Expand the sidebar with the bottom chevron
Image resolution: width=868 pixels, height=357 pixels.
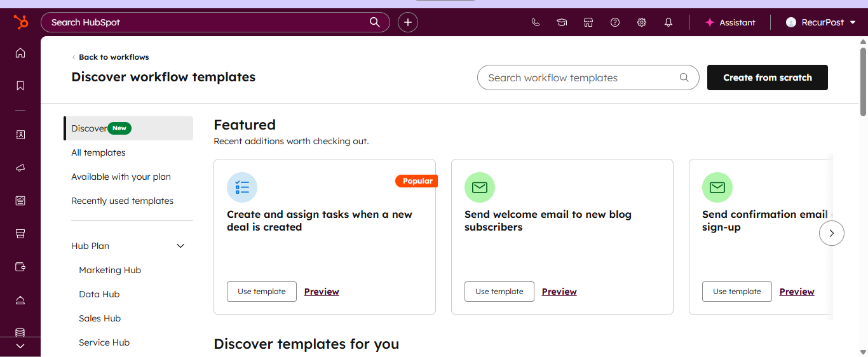tap(20, 346)
